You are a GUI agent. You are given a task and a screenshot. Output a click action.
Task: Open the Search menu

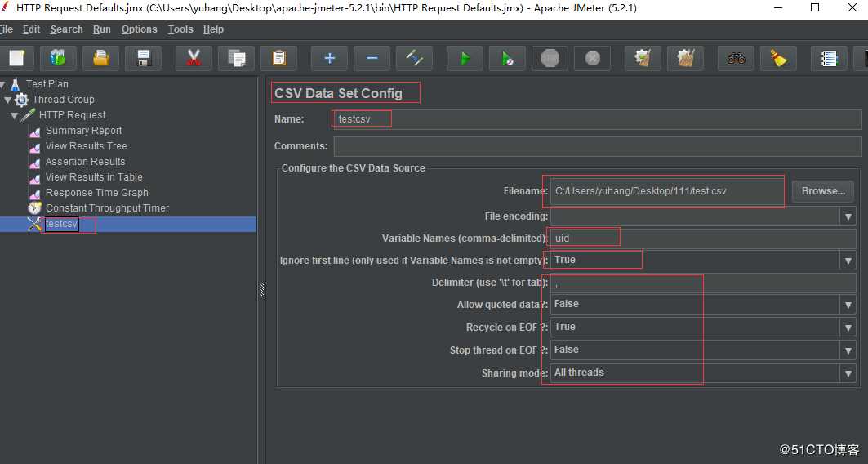point(66,29)
